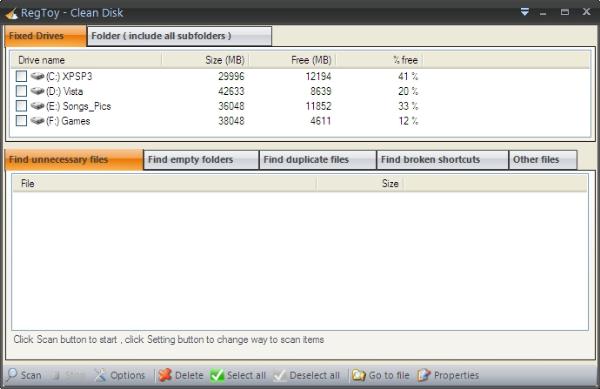Open the title bar dropdown arrow menu

click(x=525, y=12)
